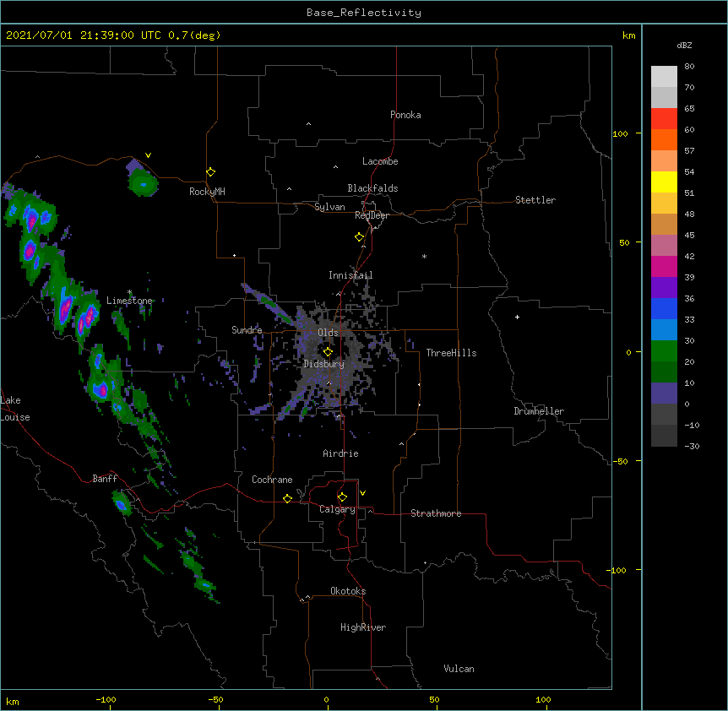Click the Cochrane city label

[272, 480]
